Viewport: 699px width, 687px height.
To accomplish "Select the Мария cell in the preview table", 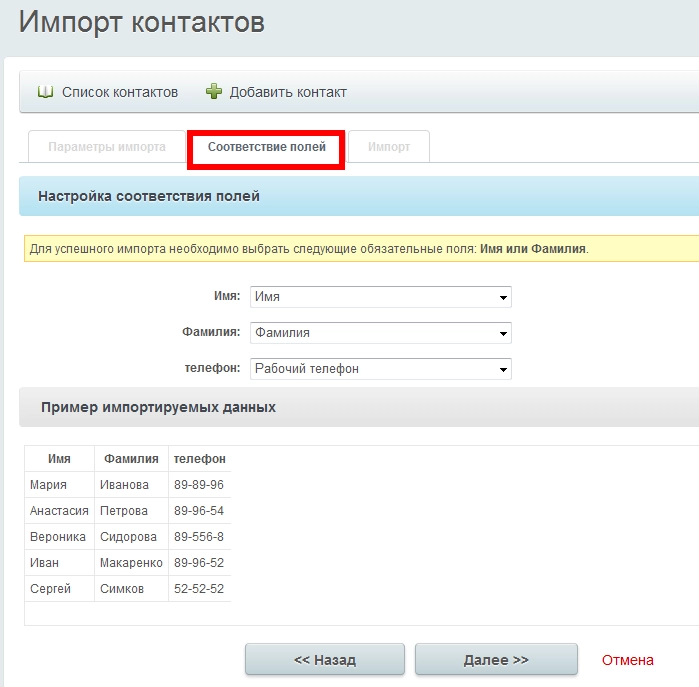I will (x=49, y=485).
